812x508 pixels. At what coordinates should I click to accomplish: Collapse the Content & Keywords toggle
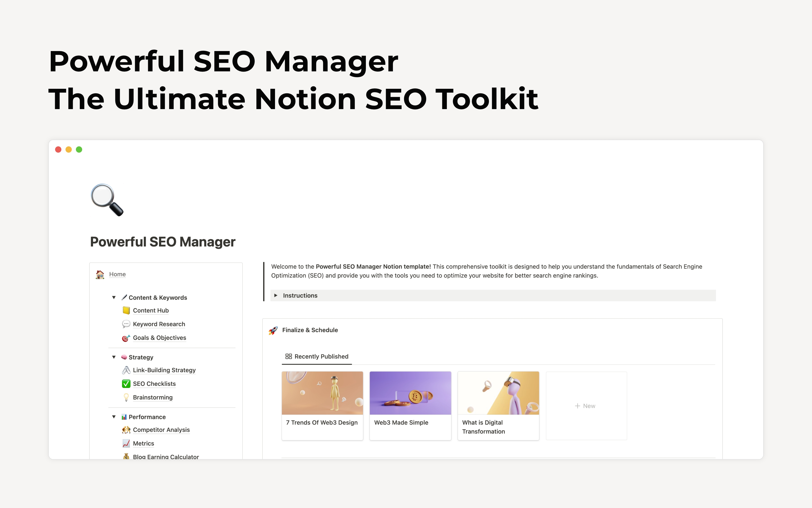tap(114, 298)
